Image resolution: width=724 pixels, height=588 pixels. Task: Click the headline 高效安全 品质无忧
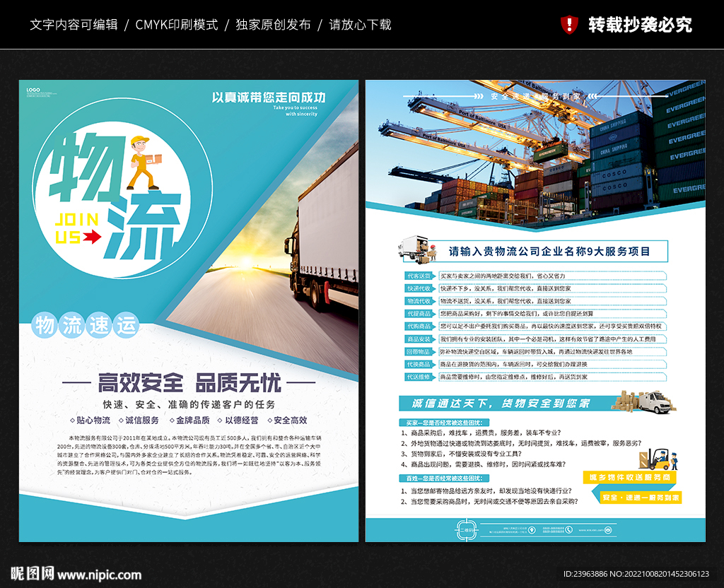pyautogui.click(x=189, y=382)
